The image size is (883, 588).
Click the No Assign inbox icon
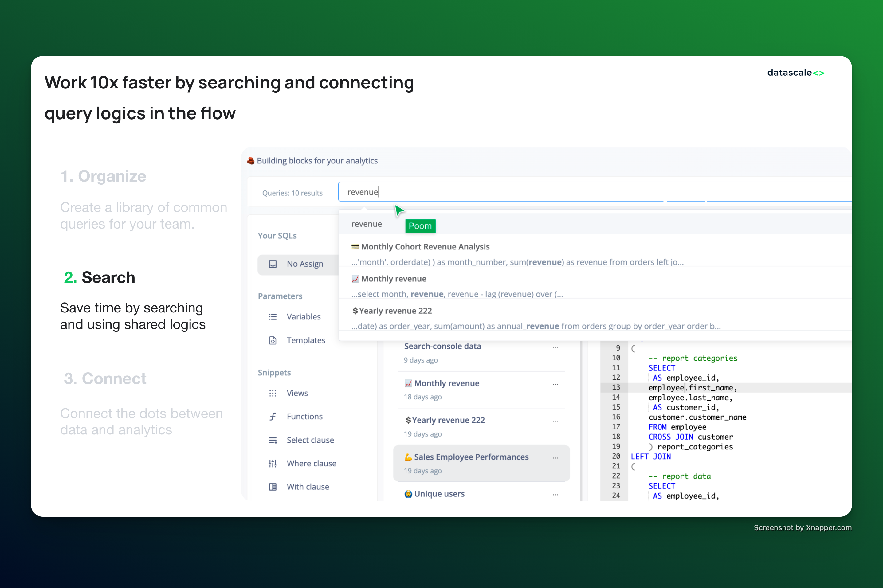273,264
